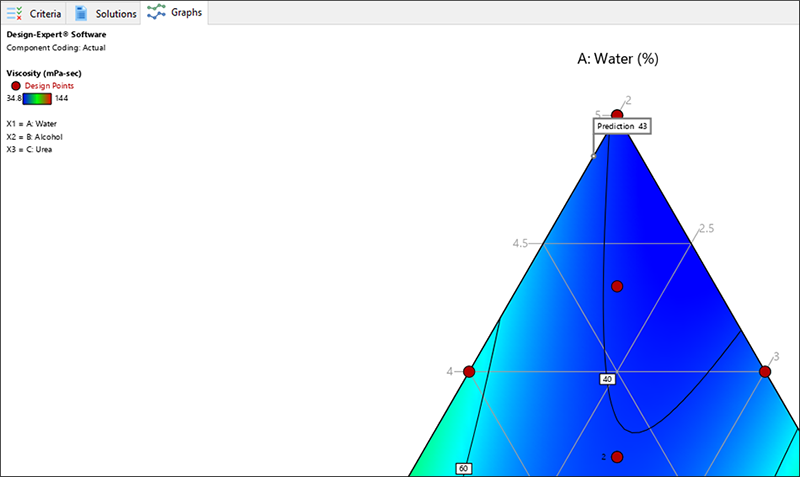This screenshot has width=800, height=477.
Task: Click the contour label 60
Action: pyautogui.click(x=463, y=468)
